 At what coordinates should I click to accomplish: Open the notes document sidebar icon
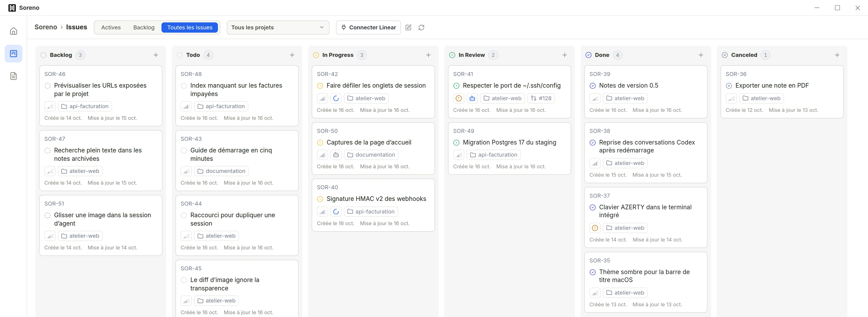tap(14, 76)
